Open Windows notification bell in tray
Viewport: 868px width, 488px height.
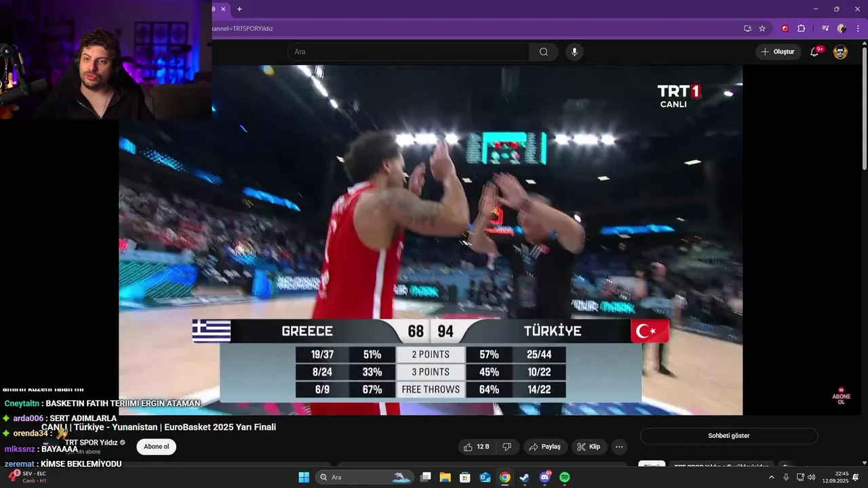coord(856,477)
